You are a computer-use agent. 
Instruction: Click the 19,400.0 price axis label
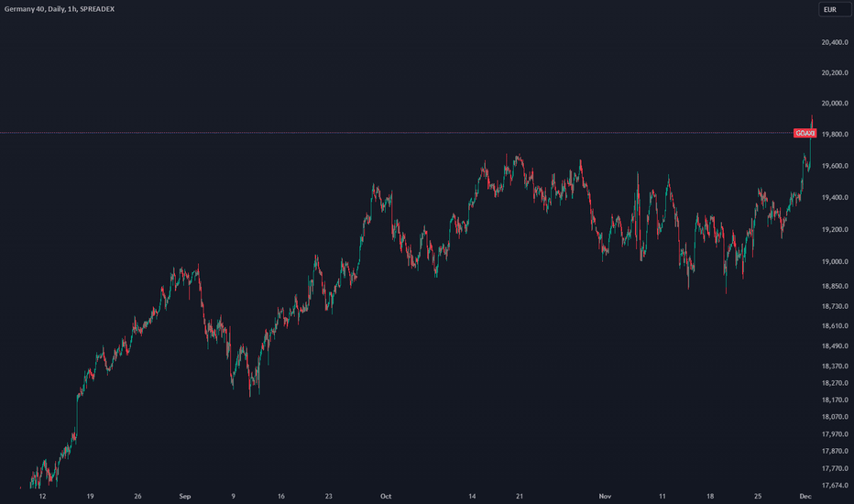835,197
